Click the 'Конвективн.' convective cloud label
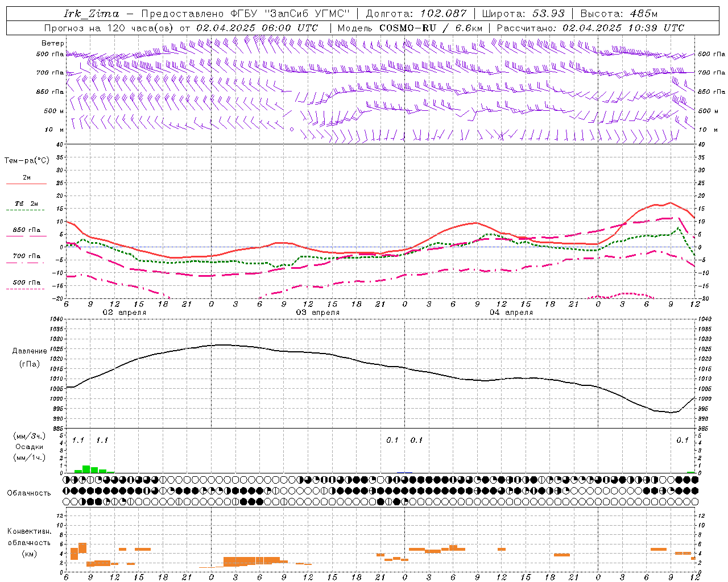728x582 pixels. [x=30, y=531]
